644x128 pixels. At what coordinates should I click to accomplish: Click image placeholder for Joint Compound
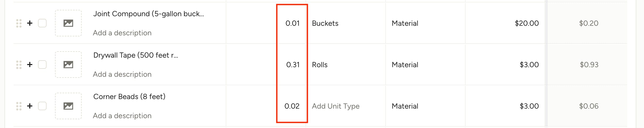68,23
